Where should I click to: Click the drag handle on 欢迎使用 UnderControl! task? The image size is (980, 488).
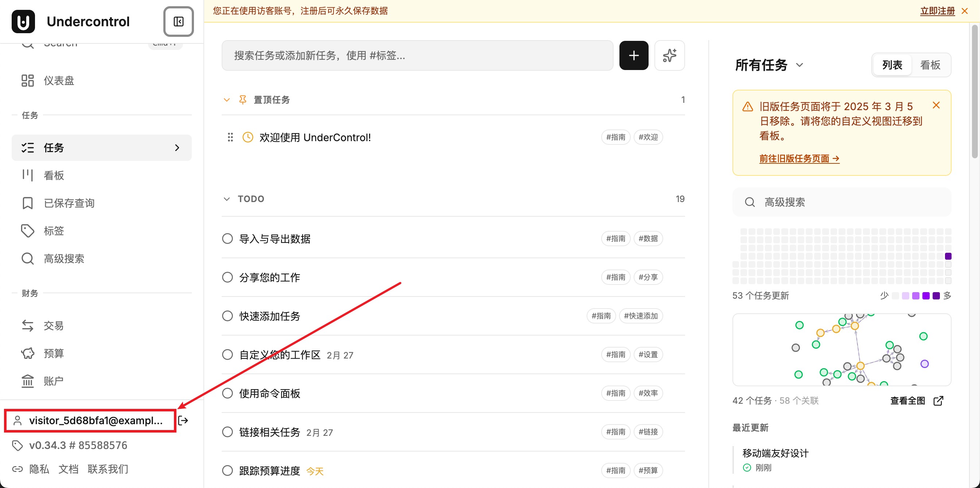tap(230, 137)
